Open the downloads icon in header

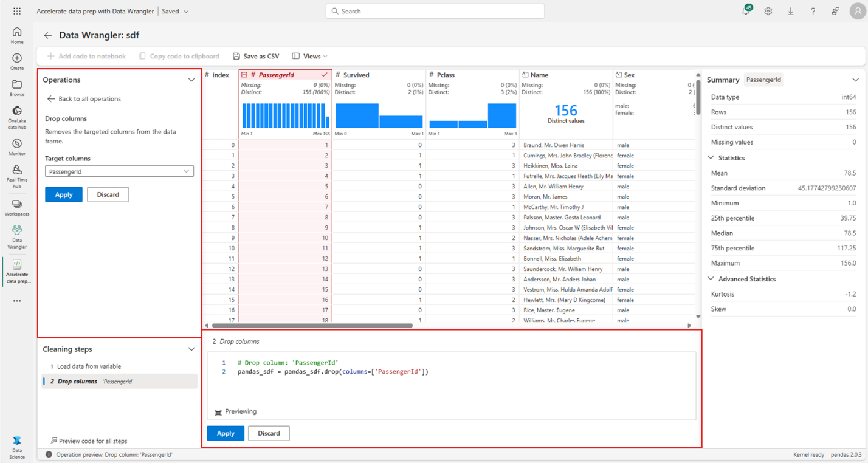tap(791, 11)
